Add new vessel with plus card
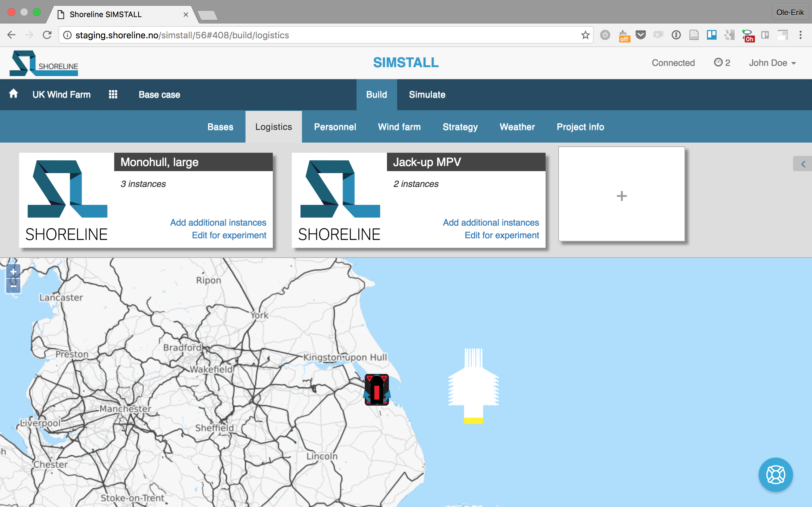Viewport: 812px width, 507px height. (621, 196)
